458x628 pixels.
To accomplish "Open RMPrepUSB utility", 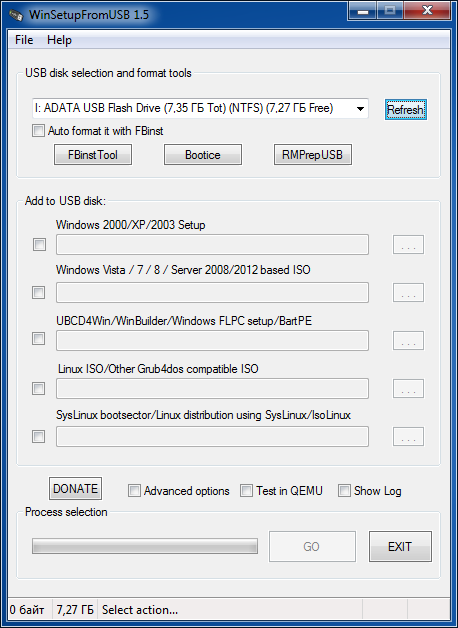I will (x=312, y=155).
